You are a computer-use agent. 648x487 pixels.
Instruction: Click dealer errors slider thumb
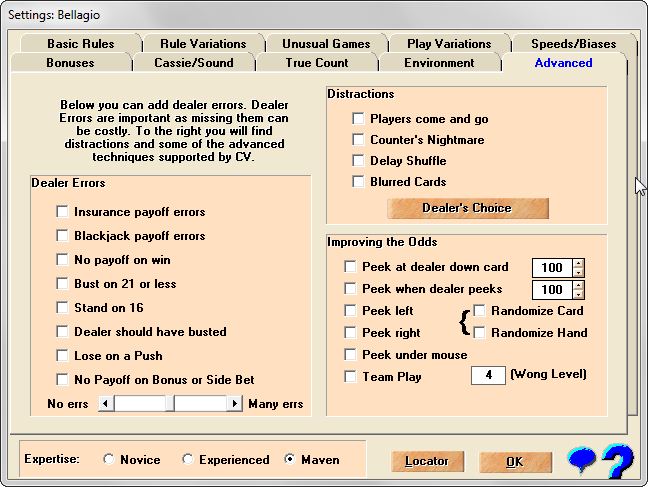(x=170, y=403)
